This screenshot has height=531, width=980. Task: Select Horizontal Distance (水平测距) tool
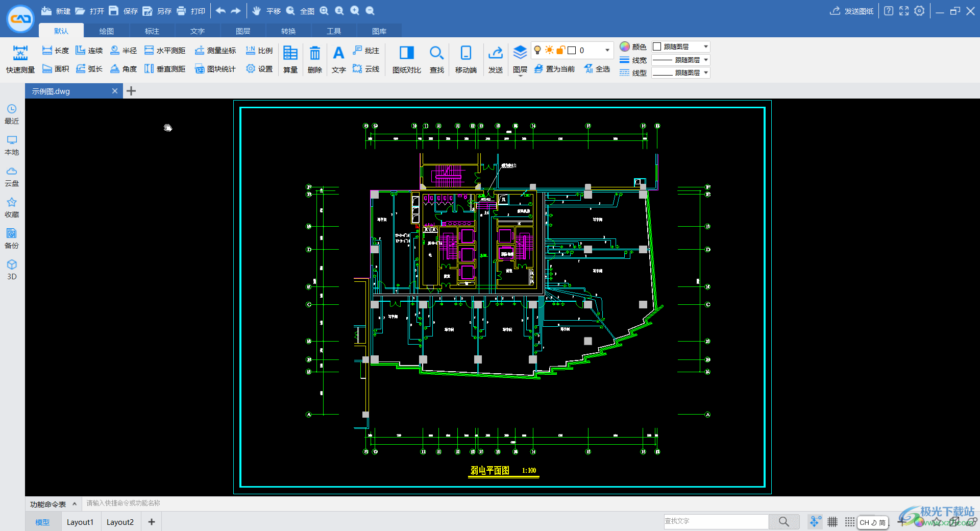click(164, 51)
